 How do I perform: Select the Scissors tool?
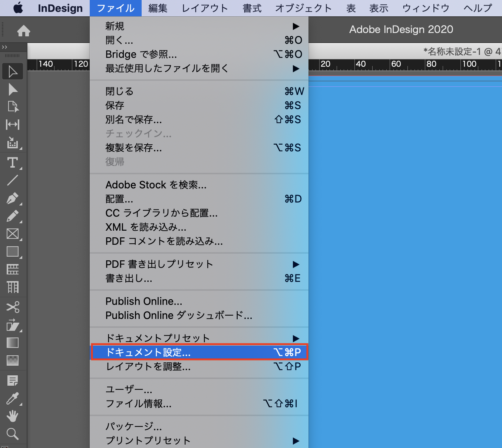coord(13,307)
